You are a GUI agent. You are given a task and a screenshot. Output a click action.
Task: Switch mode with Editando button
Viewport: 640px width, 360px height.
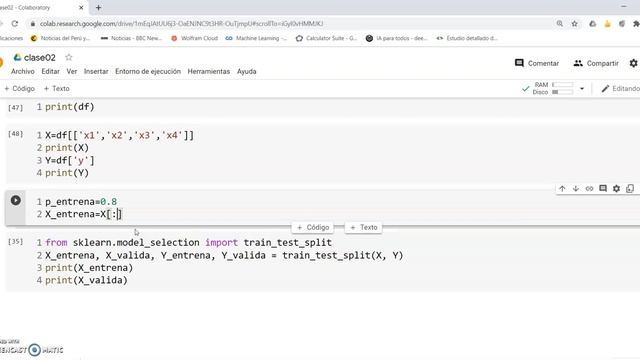pos(620,88)
